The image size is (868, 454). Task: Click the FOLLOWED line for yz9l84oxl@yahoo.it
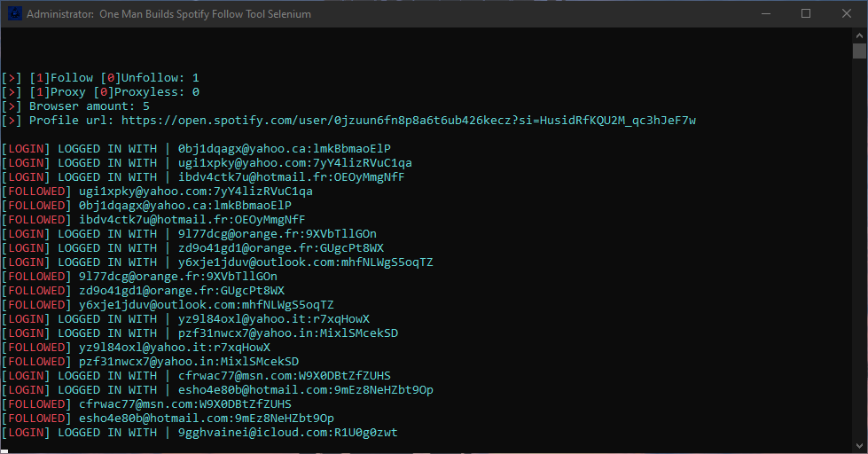[137, 348]
